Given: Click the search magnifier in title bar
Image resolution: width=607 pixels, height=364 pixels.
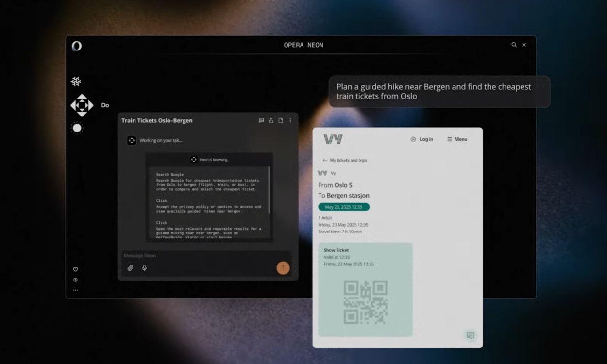Looking at the screenshot, I should pos(514,45).
